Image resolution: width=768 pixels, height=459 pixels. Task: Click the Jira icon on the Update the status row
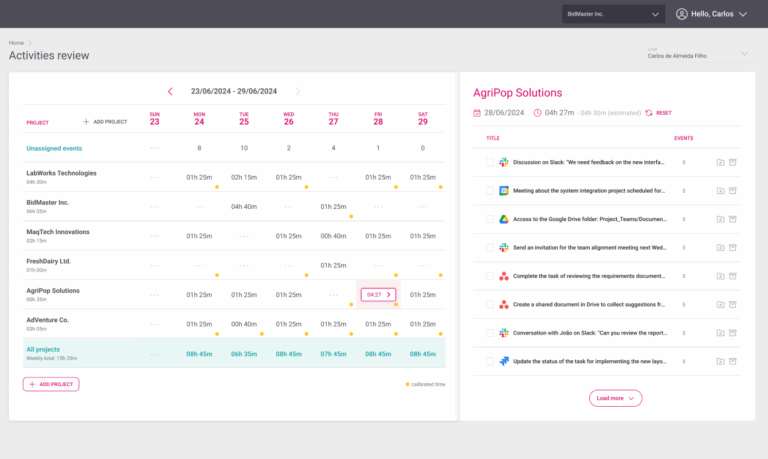[504, 362]
